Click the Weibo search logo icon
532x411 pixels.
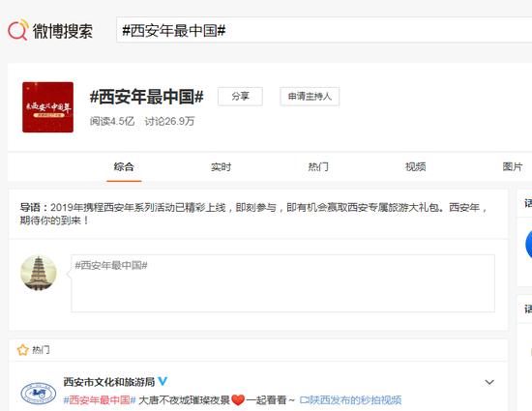click(x=18, y=30)
